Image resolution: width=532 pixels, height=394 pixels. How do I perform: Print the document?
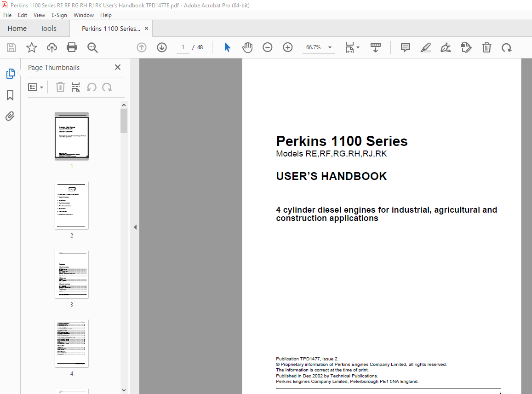pyautogui.click(x=72, y=47)
